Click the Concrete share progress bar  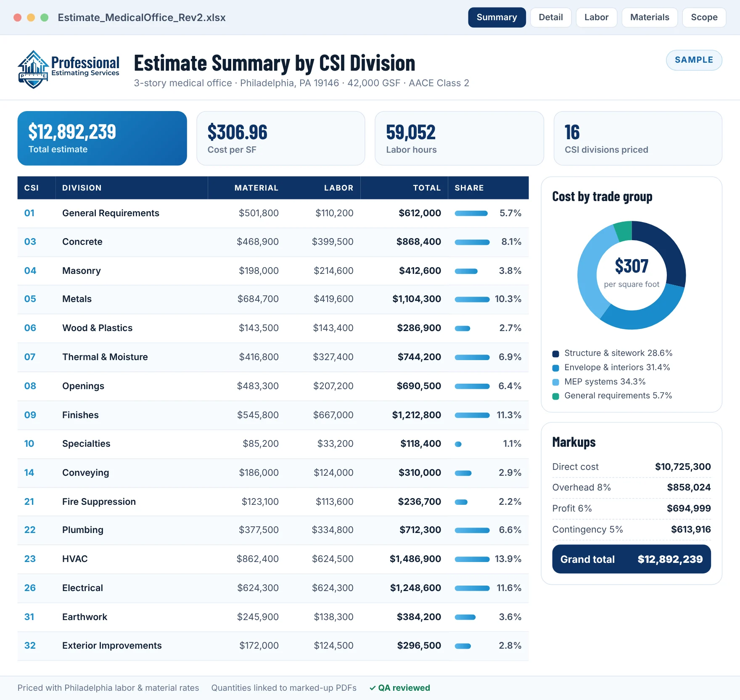(x=472, y=242)
